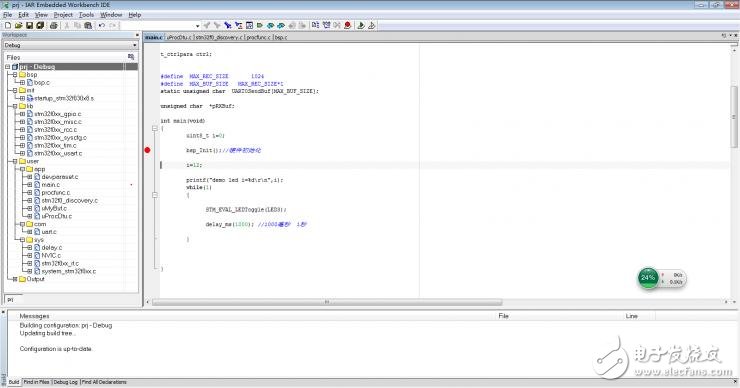Screen dimensions: 740x388
Task: Collapse the prj - Debug project root
Action: (8, 67)
